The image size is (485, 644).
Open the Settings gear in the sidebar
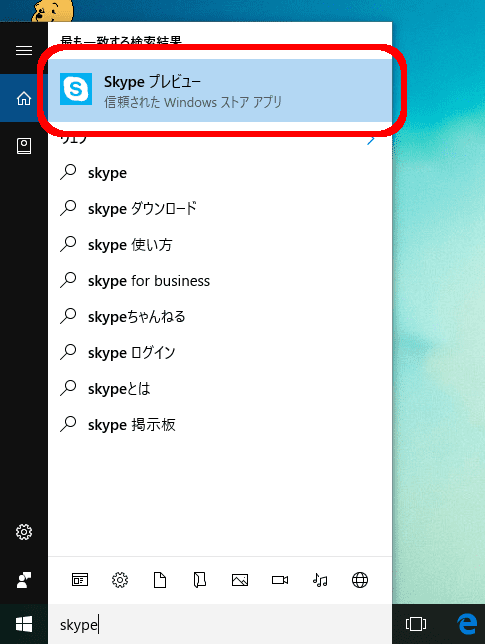pos(24,532)
